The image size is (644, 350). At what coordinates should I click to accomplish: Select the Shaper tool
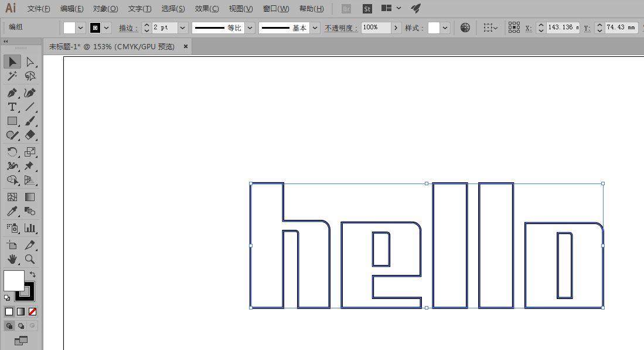click(12, 135)
